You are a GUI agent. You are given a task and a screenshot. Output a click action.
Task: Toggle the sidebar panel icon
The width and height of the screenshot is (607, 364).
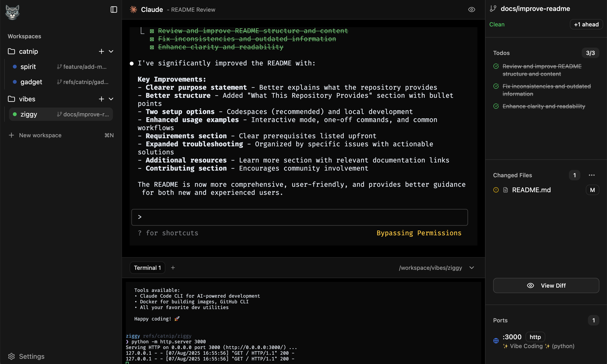click(x=114, y=10)
